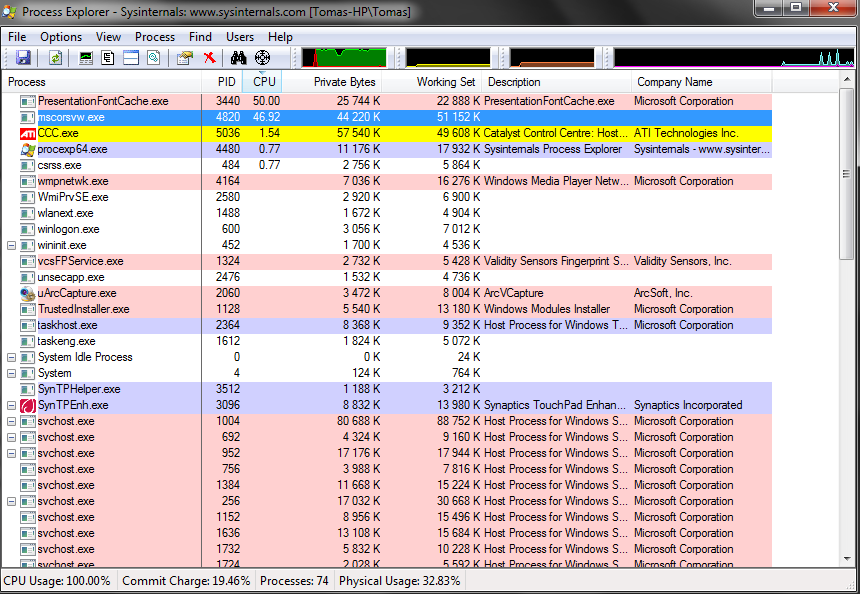Sort by the Company Name column header
This screenshot has width=860, height=594.
tap(701, 82)
